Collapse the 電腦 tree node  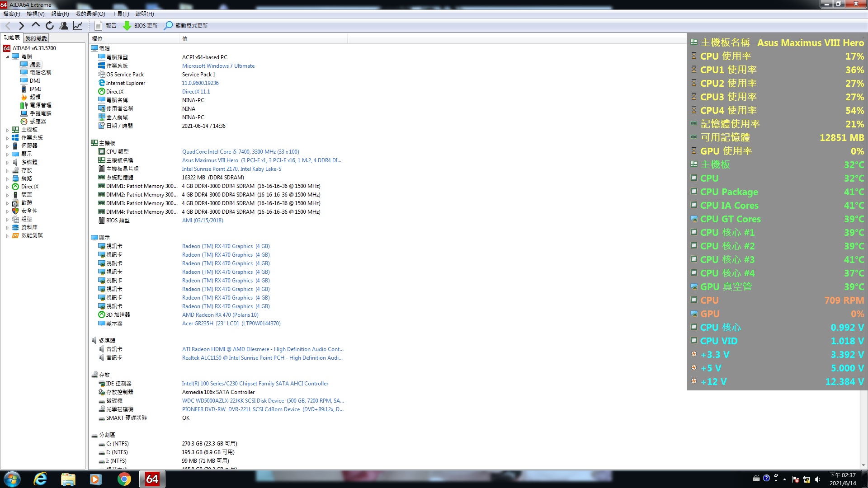pos(7,56)
